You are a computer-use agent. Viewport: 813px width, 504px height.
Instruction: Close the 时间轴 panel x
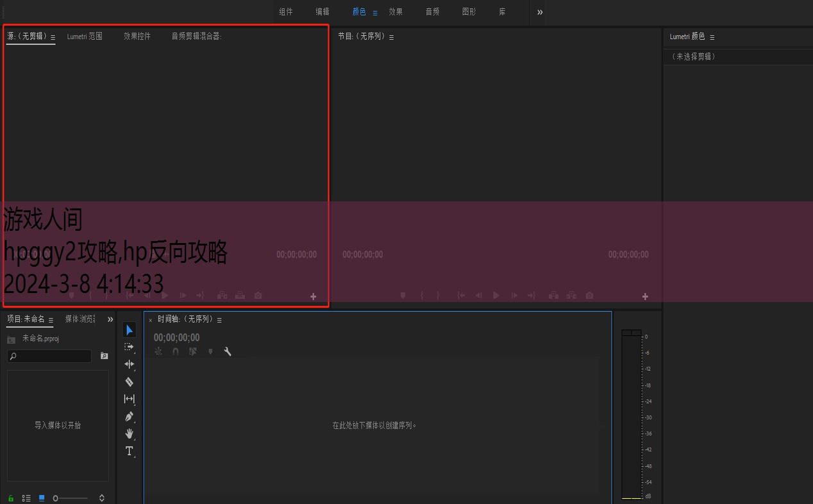151,320
